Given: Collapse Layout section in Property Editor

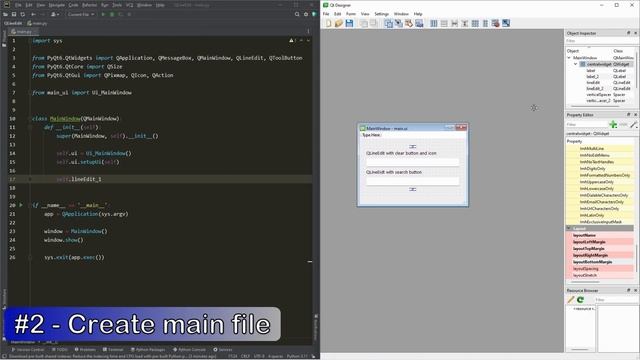Looking at the screenshot, I should coord(569,228).
